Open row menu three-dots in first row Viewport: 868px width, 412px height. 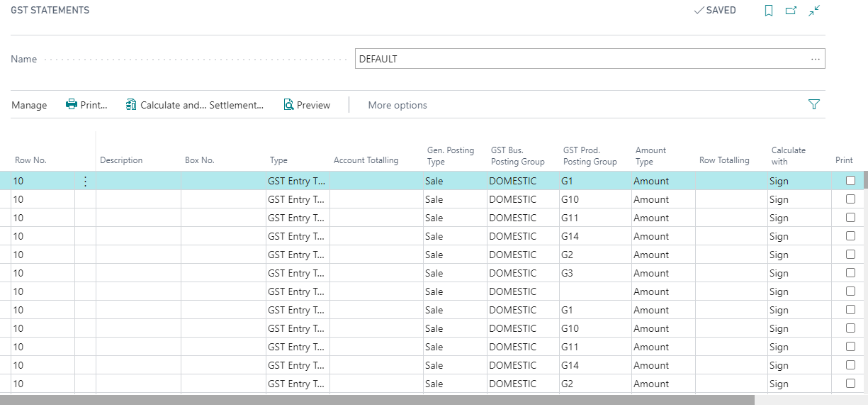click(x=85, y=182)
